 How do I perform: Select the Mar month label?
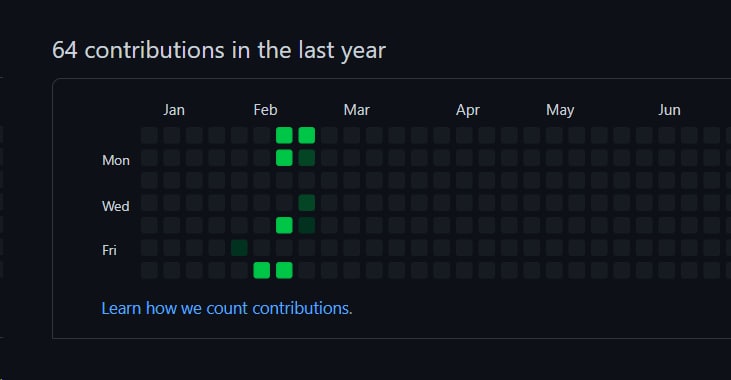(x=357, y=110)
